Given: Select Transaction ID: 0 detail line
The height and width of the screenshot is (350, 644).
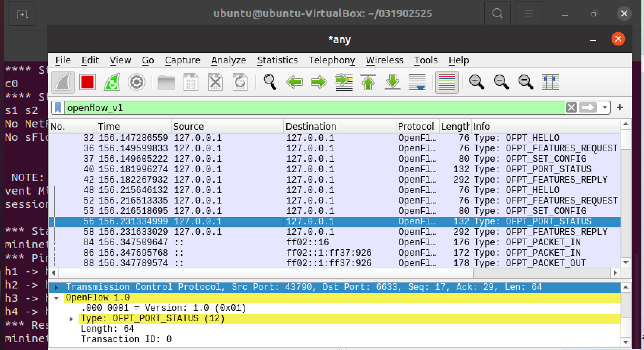Looking at the screenshot, I should click(126, 339).
